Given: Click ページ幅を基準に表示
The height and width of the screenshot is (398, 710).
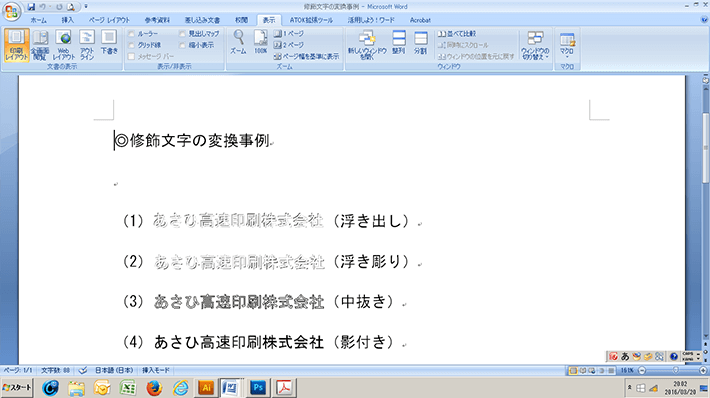Looking at the screenshot, I should pyautogui.click(x=306, y=56).
